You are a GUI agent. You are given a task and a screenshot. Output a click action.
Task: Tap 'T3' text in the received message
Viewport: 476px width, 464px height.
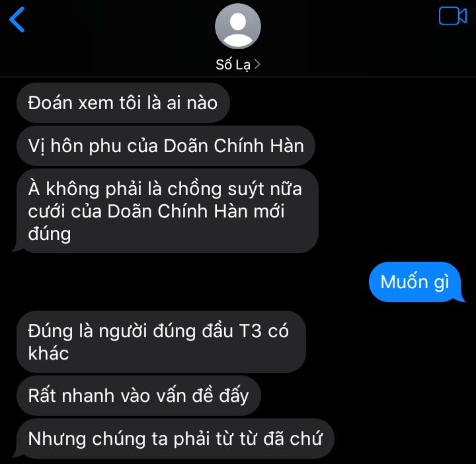click(250, 330)
